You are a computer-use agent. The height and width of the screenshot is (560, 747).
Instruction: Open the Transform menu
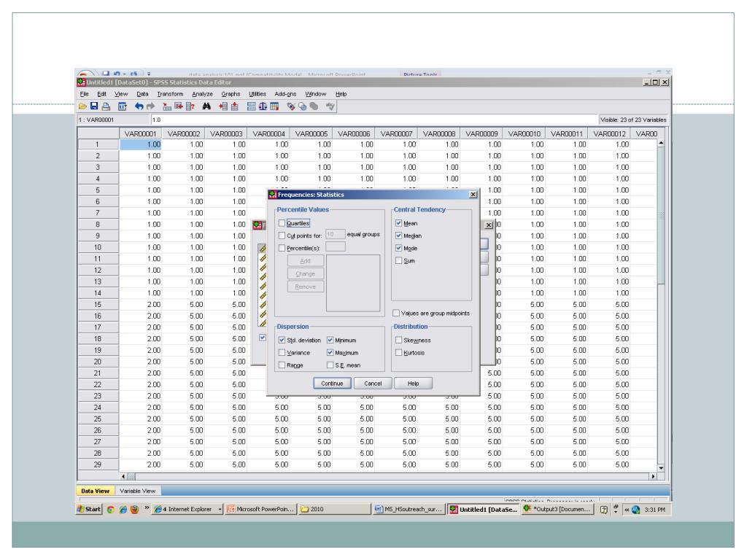pyautogui.click(x=170, y=94)
